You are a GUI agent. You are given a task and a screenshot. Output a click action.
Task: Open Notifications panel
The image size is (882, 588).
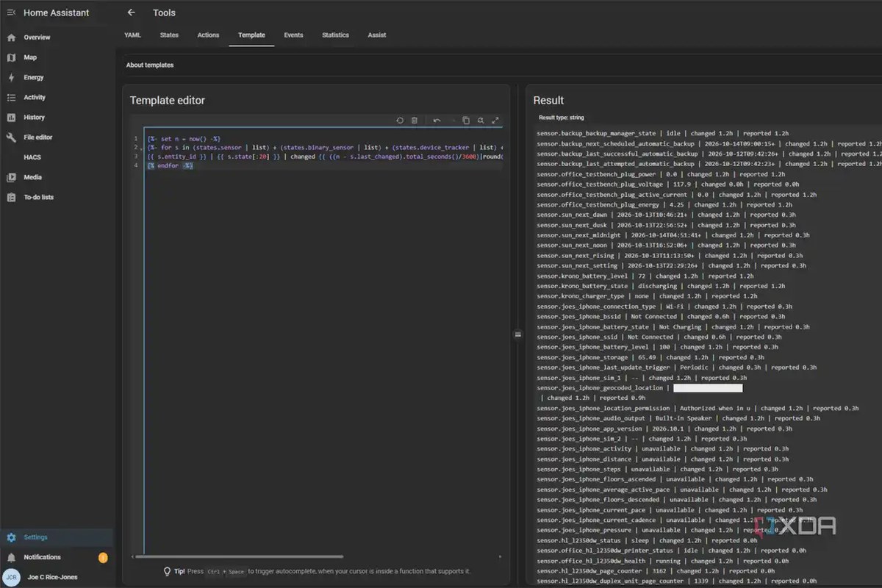click(57, 557)
